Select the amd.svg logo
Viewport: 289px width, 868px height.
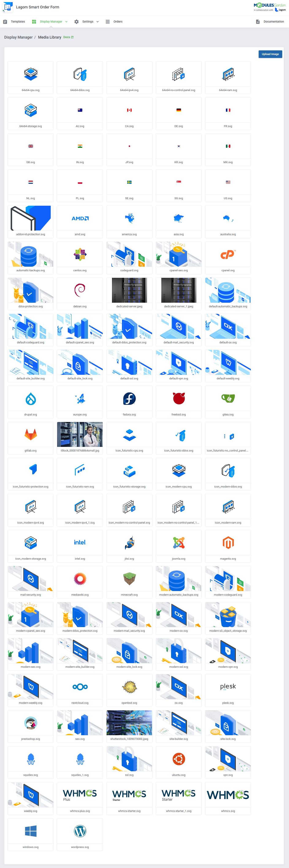coord(80,218)
